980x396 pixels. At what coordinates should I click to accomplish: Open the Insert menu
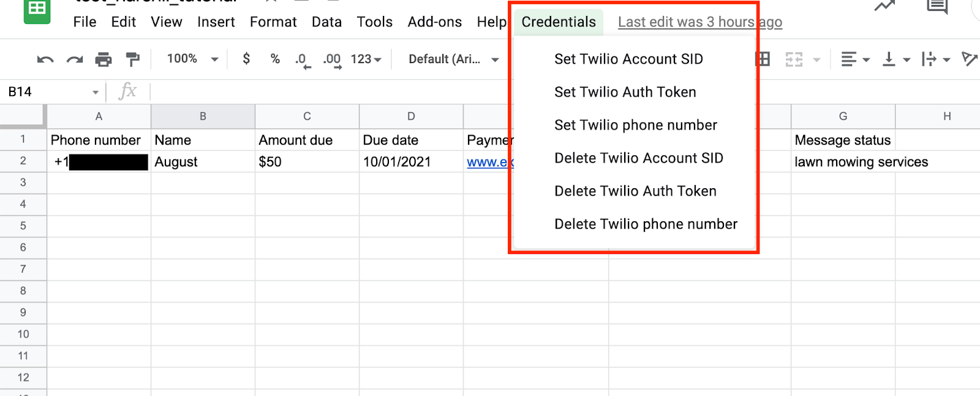tap(216, 22)
